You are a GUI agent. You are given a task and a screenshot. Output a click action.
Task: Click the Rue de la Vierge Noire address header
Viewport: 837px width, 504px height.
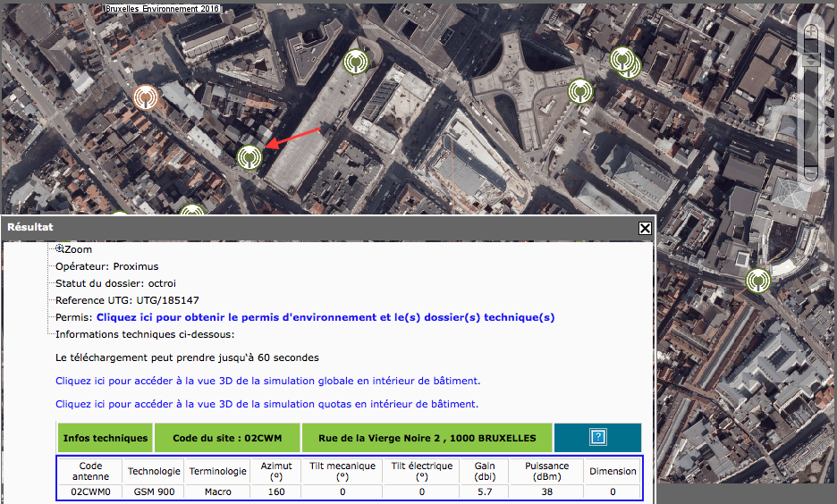(427, 438)
